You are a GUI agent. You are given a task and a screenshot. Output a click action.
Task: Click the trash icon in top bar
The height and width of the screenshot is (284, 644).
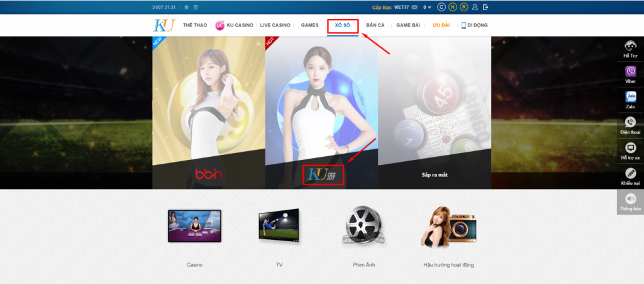[196, 7]
